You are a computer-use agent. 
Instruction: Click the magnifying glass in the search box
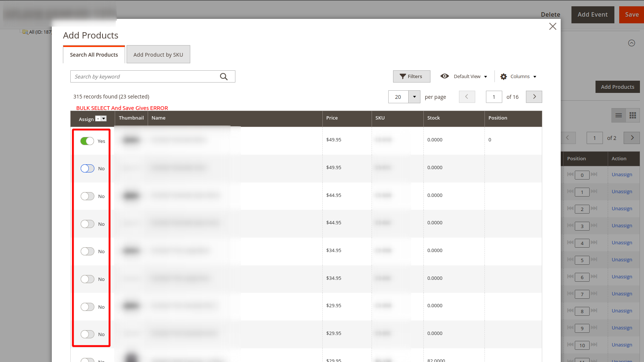tap(224, 76)
